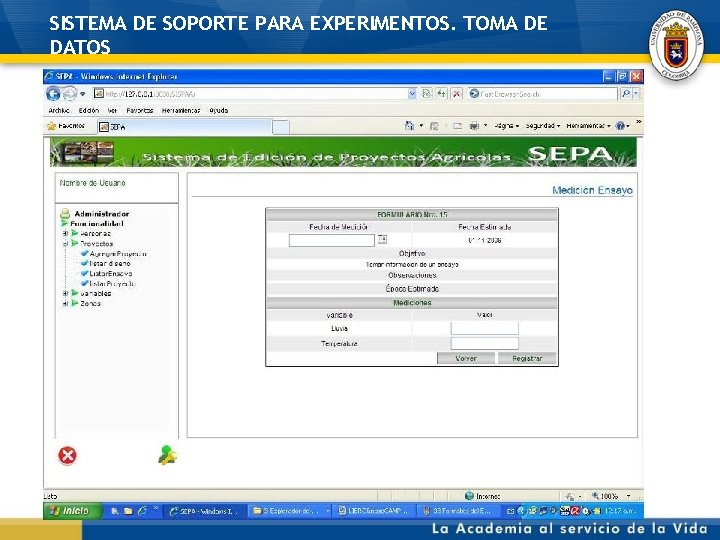Open the Edición menu
This screenshot has height=540, width=720.
(x=89, y=111)
